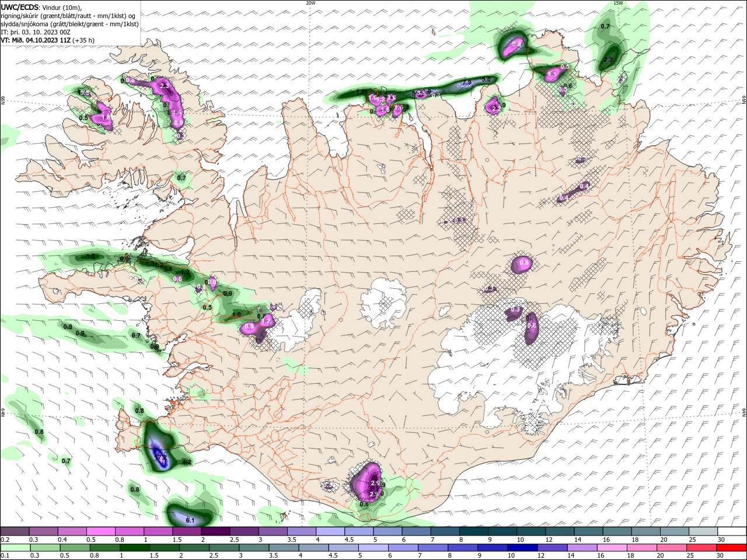Click the dark teal 8–9 swatch in top legend row
This screenshot has width=747, height=560.
click(x=474, y=531)
